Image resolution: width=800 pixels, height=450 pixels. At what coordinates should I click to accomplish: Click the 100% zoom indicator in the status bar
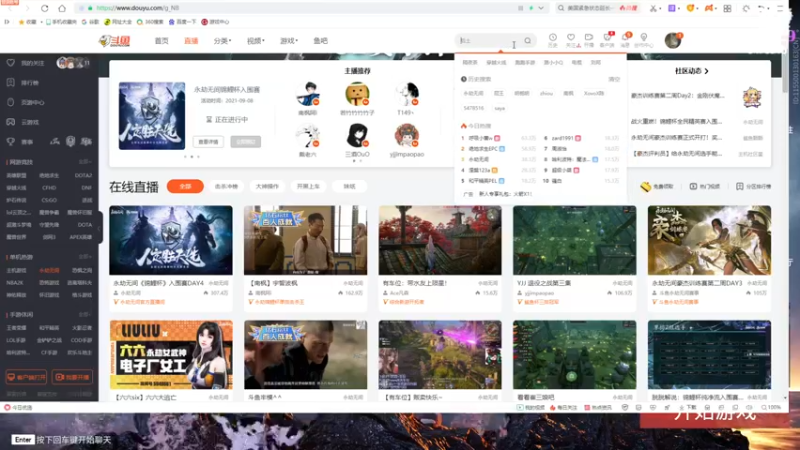pos(771,408)
